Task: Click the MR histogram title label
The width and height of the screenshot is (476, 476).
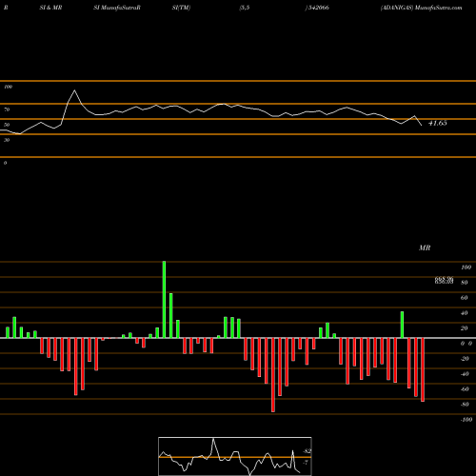Action: tap(425, 248)
